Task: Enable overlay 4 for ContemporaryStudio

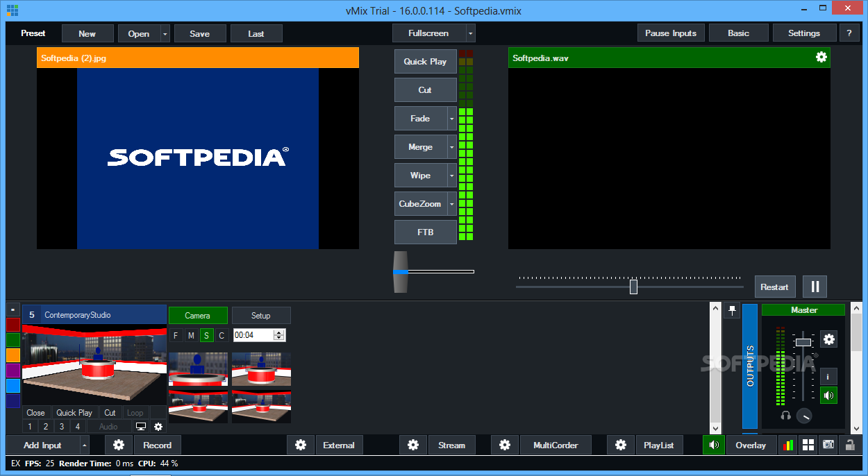Action: [x=78, y=427]
